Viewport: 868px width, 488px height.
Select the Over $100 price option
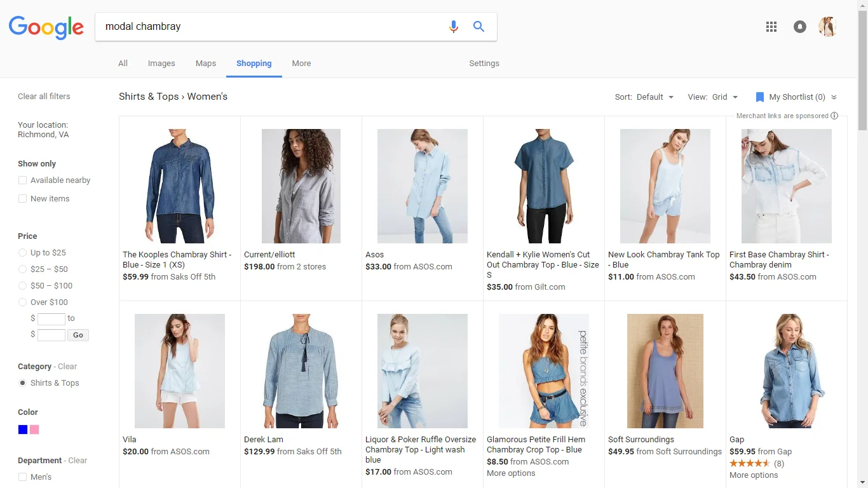(x=23, y=302)
